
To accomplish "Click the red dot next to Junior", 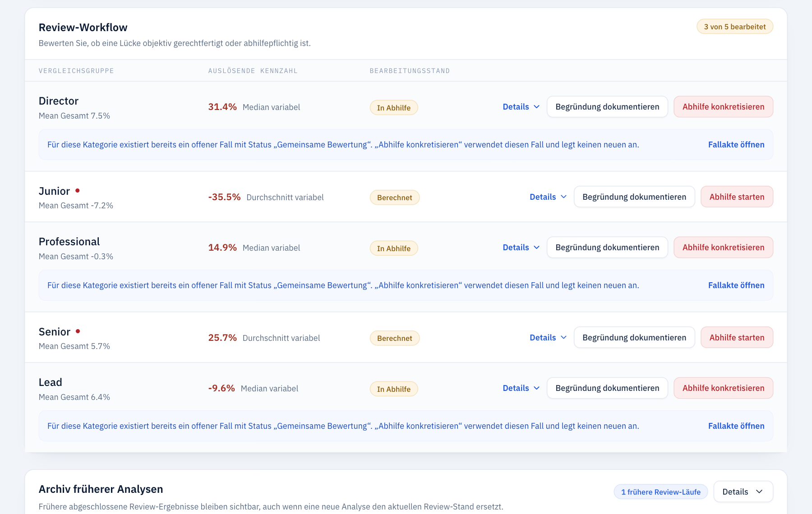I will coord(78,191).
